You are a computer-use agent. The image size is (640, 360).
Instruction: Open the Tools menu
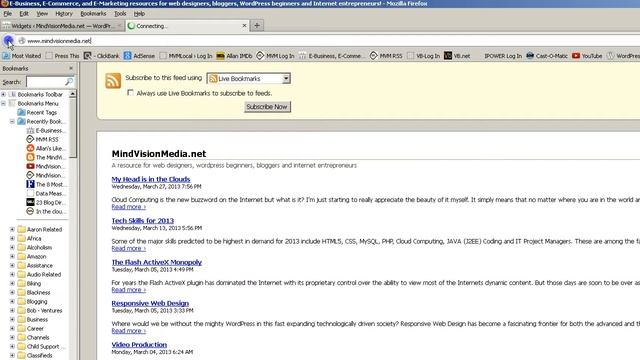tap(120, 13)
